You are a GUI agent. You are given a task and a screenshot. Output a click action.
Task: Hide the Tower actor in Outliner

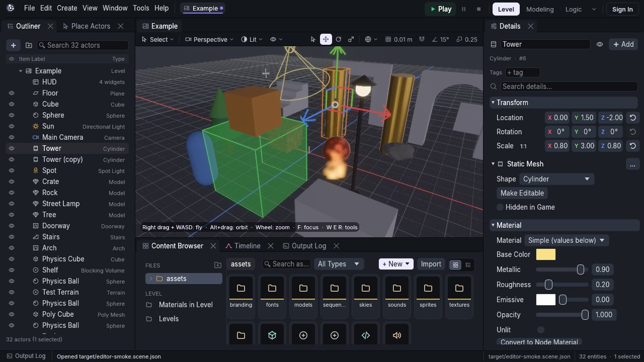(x=11, y=148)
